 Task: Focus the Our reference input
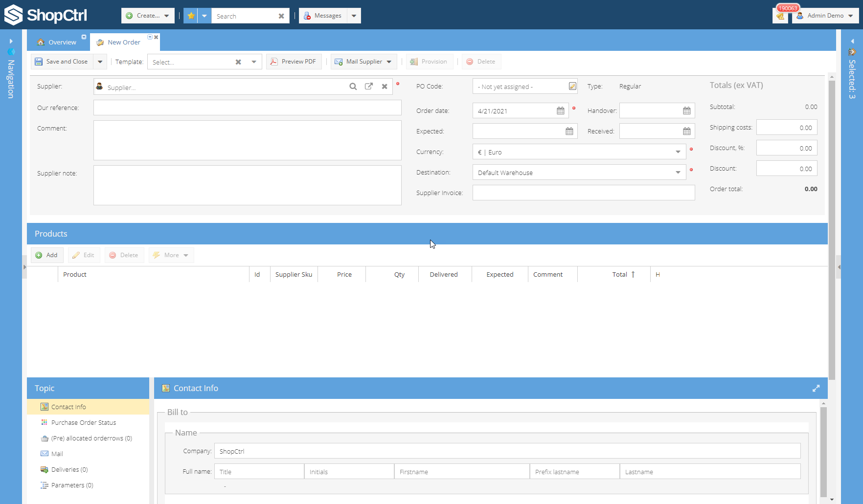click(x=248, y=108)
